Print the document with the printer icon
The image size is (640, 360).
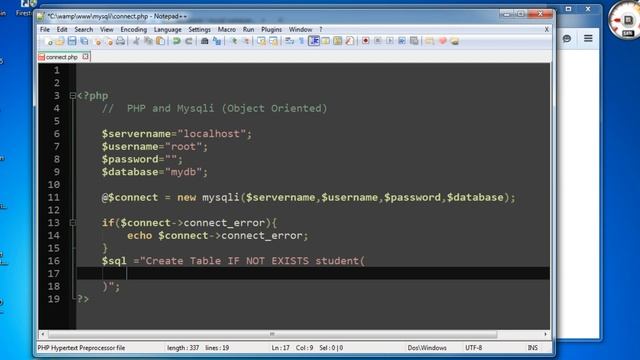pos(120,41)
